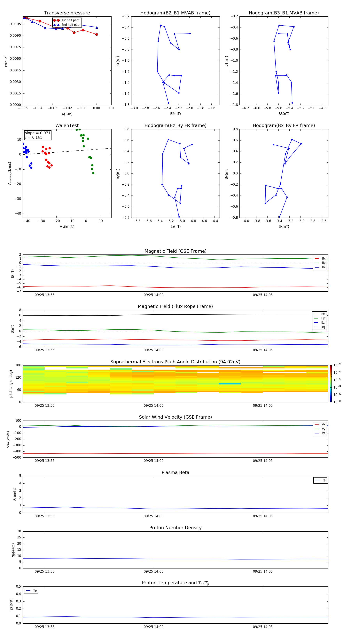The width and height of the screenshot is (351, 644).
Task: Click the 'Bx' entry in GSE legend
Action: (320, 259)
